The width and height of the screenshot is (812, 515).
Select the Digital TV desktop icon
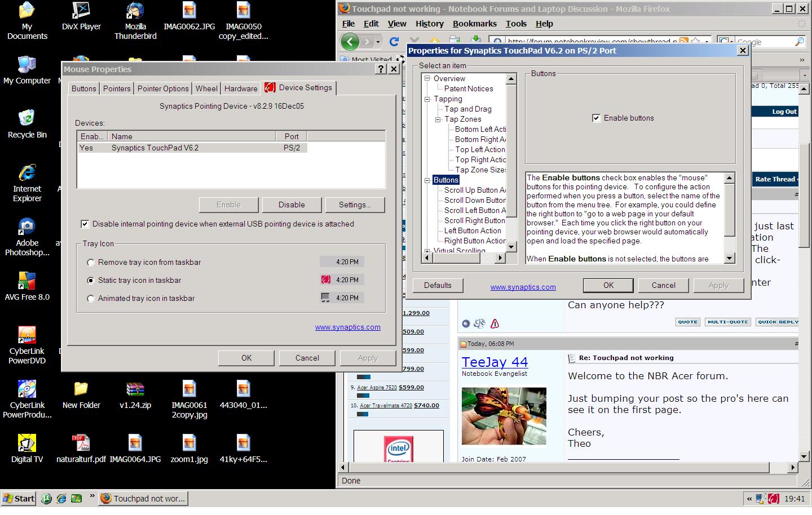pyautogui.click(x=27, y=449)
